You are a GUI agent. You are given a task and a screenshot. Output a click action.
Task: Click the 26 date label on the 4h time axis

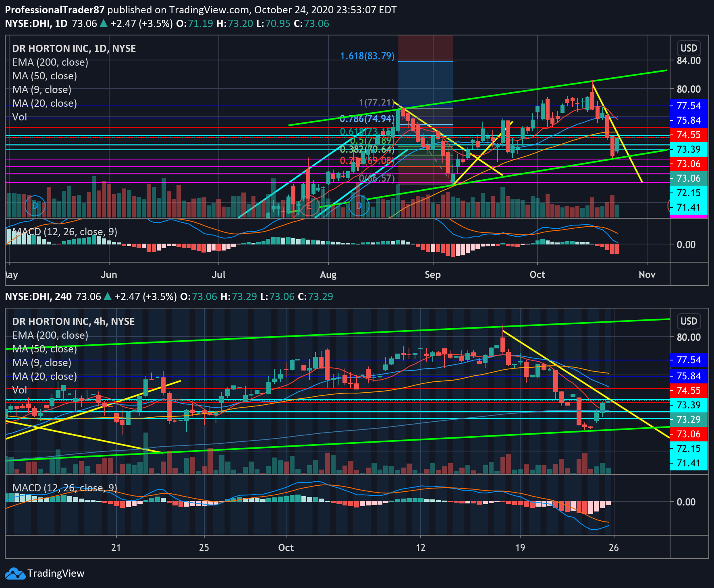click(x=614, y=548)
